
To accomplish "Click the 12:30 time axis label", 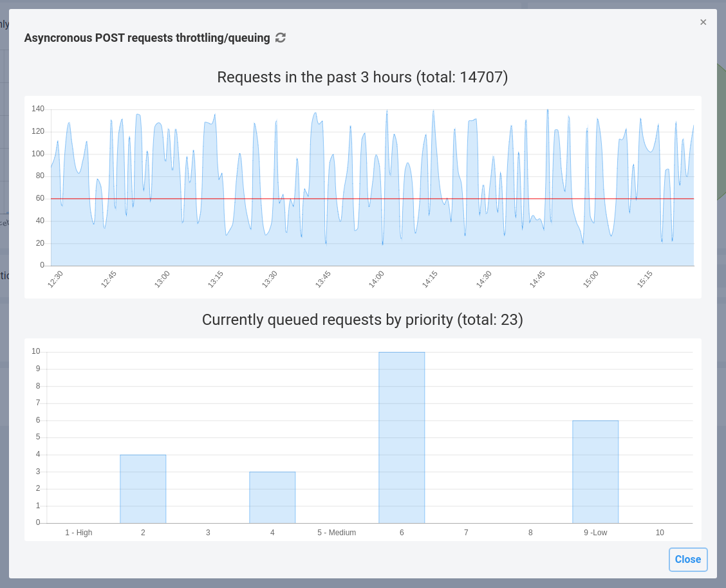I will tap(55, 279).
